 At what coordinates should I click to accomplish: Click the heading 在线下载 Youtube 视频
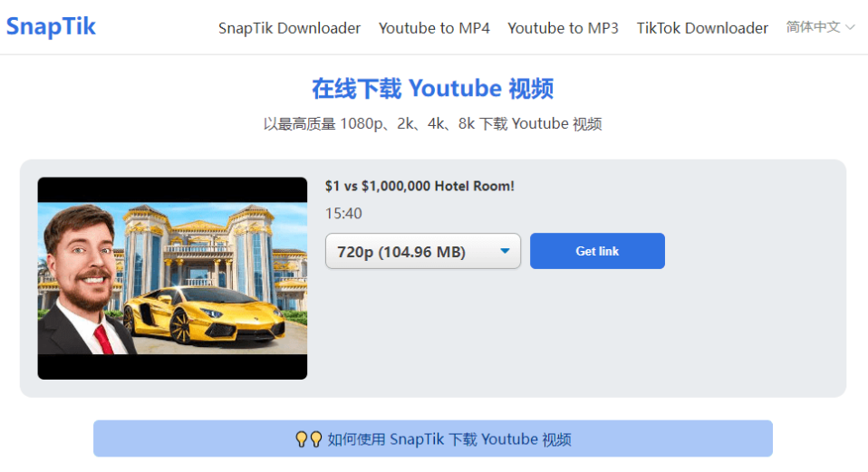coord(433,89)
